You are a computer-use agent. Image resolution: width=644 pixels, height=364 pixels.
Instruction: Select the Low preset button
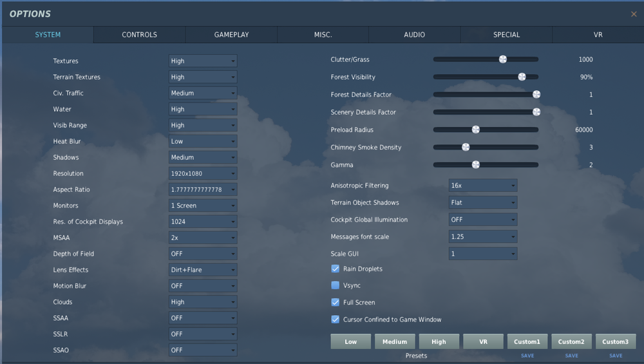pos(351,341)
